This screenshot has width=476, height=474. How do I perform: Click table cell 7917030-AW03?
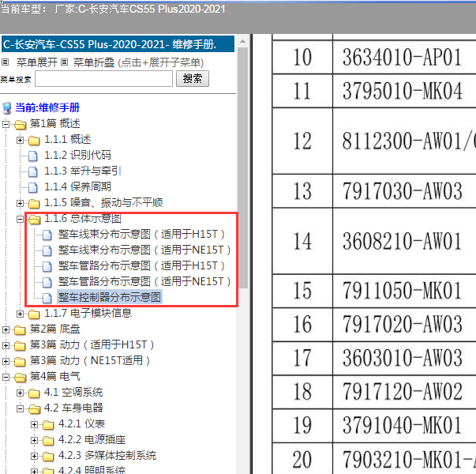[x=404, y=191]
